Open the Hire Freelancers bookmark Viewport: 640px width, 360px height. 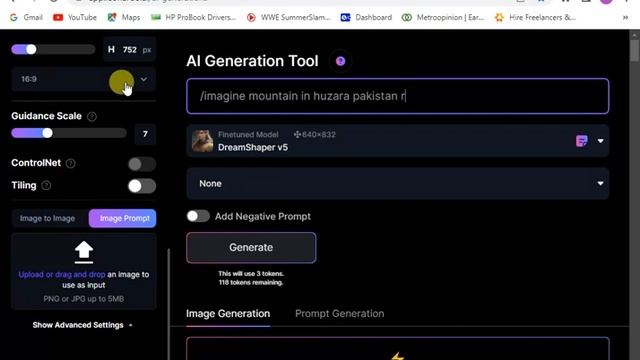[x=535, y=18]
